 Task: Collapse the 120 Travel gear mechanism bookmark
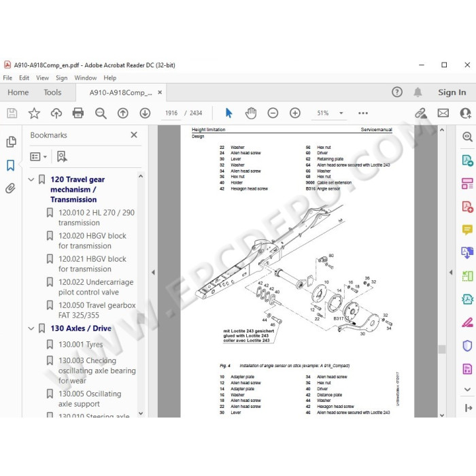[x=31, y=180]
